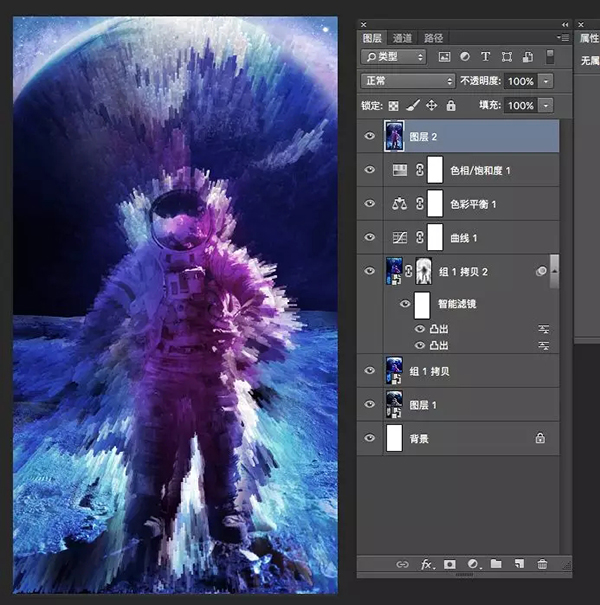The height and width of the screenshot is (605, 600).
Task: Delete layer using the trash icon
Action: pyautogui.click(x=542, y=564)
